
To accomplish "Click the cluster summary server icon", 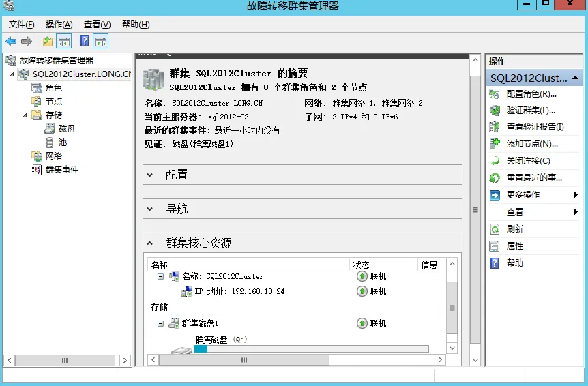I will click(x=153, y=79).
